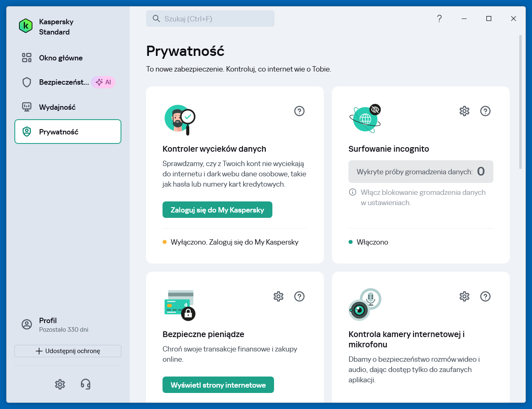Click the Kontroler wycieków danych illustration
Screen dimensions: 532x409
click(180, 120)
